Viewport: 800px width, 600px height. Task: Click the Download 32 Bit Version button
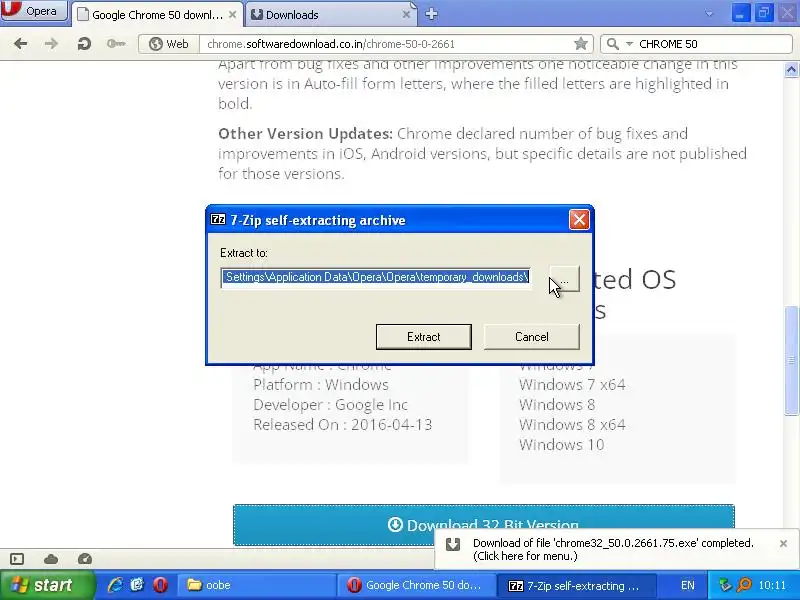click(x=484, y=524)
